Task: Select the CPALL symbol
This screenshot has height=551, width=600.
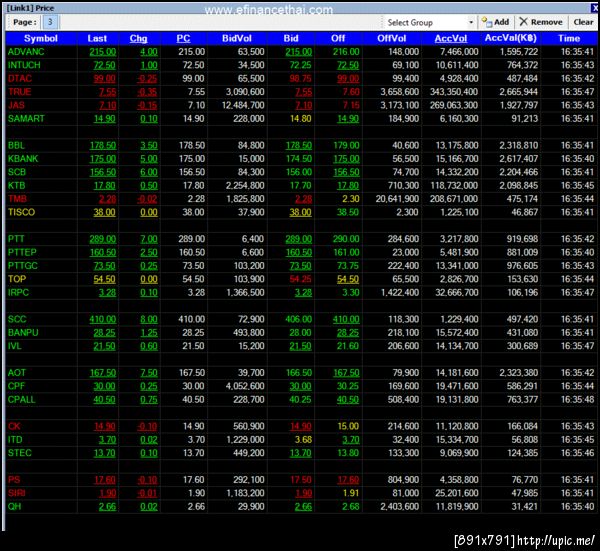Action: click(21, 399)
